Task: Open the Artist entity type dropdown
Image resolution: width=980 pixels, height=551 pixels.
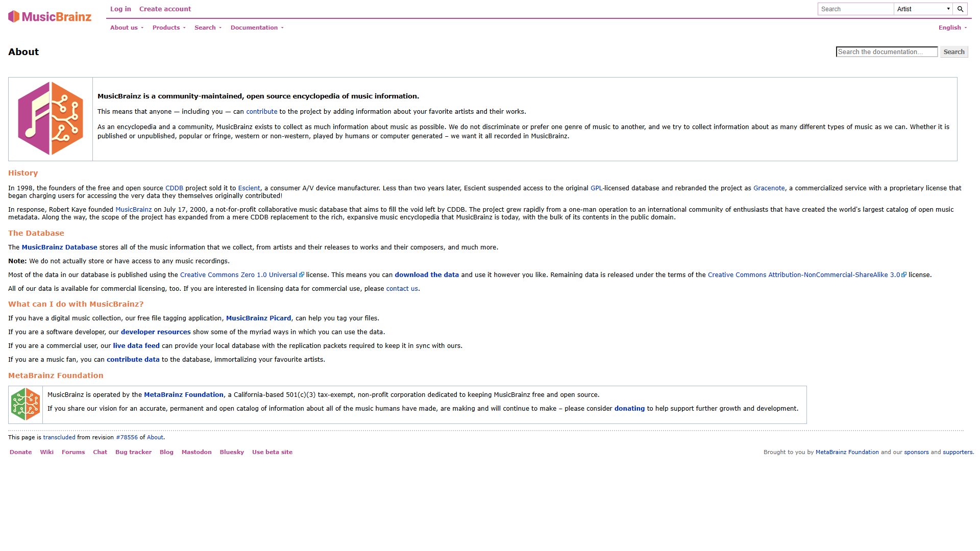Action: pos(924,9)
